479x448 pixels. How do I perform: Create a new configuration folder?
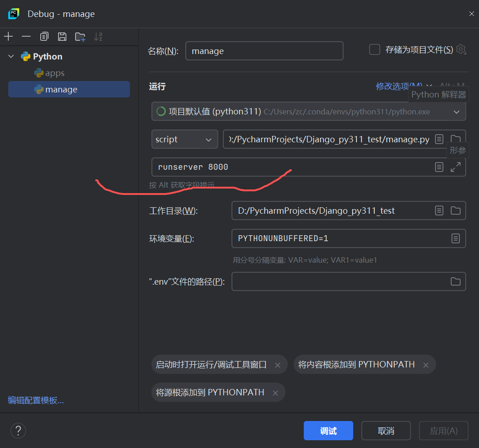[80, 37]
